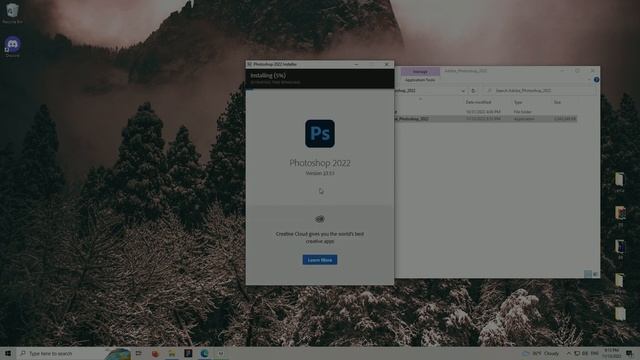Expand the File Explorer address bar dropdown

(463, 91)
